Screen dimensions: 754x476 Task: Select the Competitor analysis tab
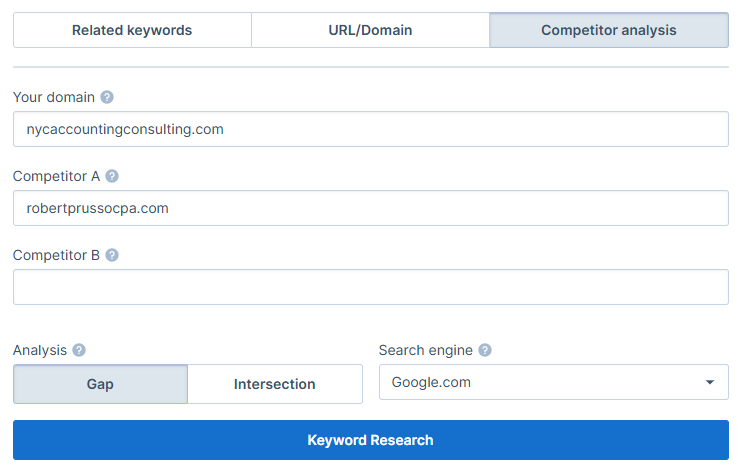608,30
